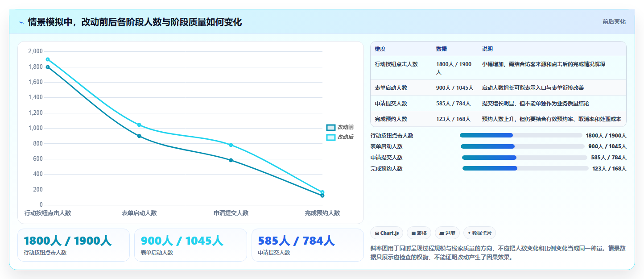Select the 行动按钮点击人数 table row label

tap(396, 64)
